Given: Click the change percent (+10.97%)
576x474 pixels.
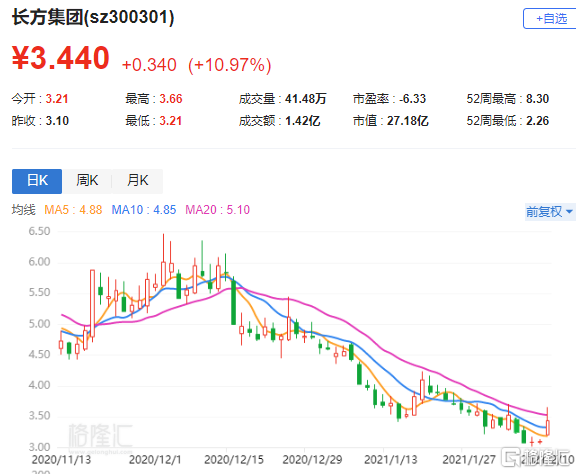Looking at the screenshot, I should 230,65.
